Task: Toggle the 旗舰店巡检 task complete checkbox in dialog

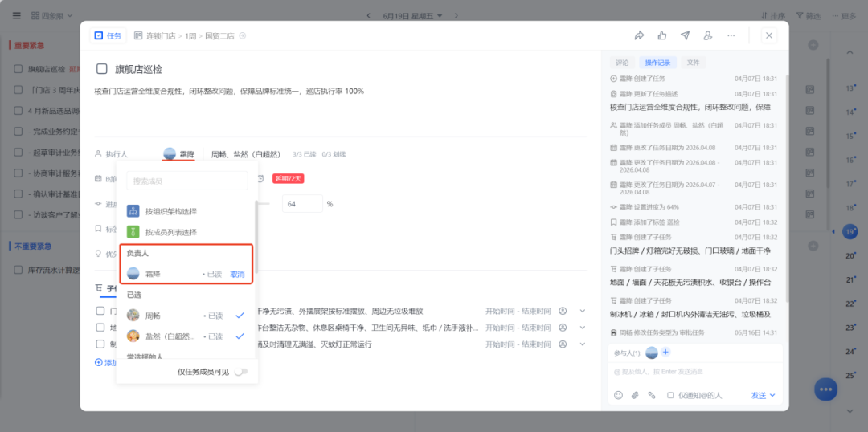Action: click(102, 69)
